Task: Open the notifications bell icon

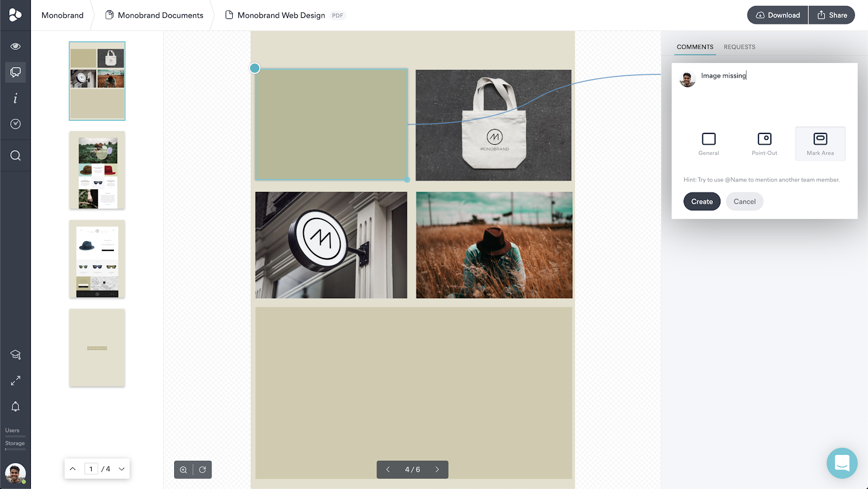Action: (x=16, y=407)
